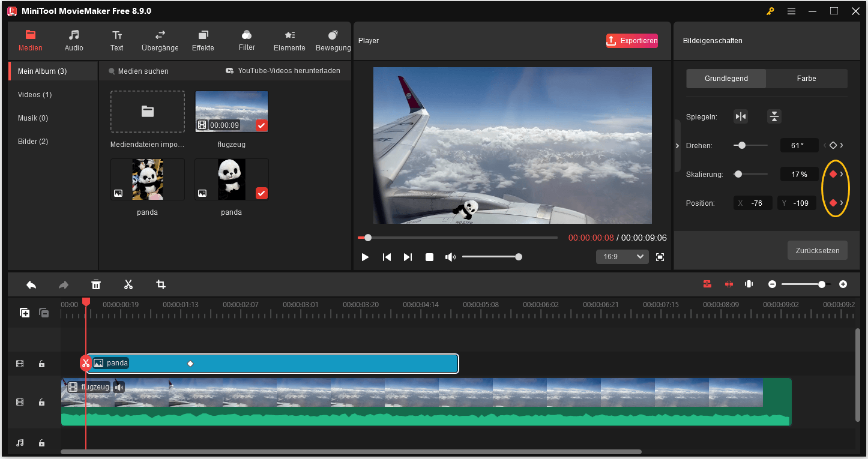Go to next Position keyframe arrow
The image size is (868, 459).
pos(842,203)
